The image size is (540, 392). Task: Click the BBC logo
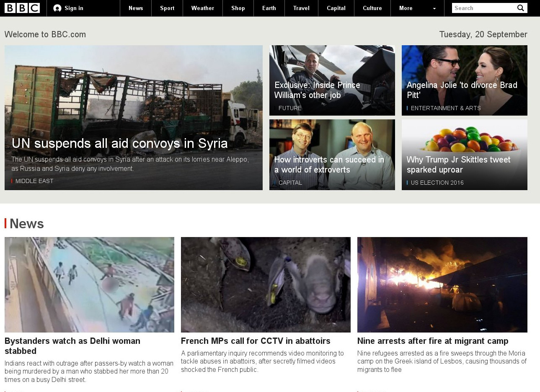[22, 8]
